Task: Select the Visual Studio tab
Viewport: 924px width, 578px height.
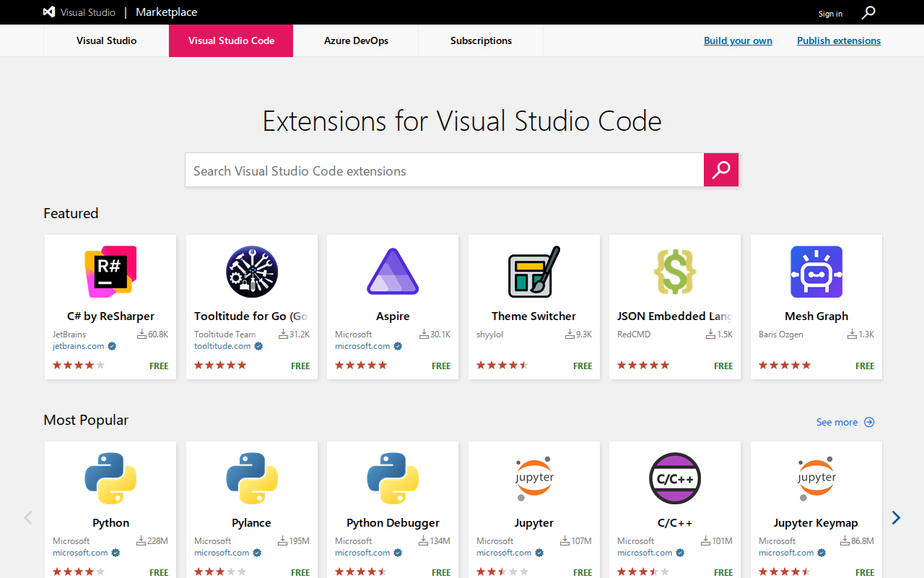Action: pos(106,40)
